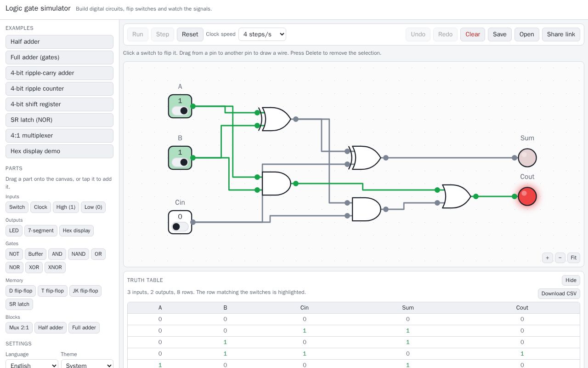Select the XOR gate feeding the Sum LED
The width and height of the screenshot is (588, 368).
(x=366, y=158)
